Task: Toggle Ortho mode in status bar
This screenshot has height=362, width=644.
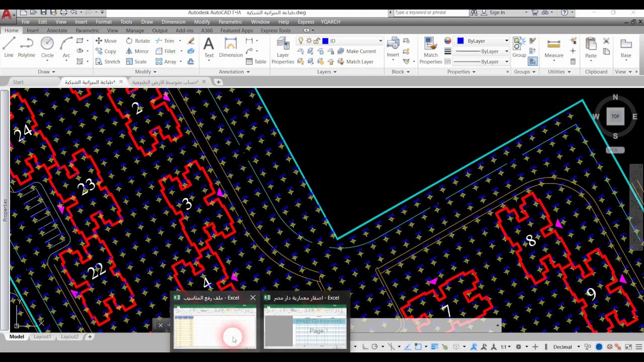Action: [365, 347]
